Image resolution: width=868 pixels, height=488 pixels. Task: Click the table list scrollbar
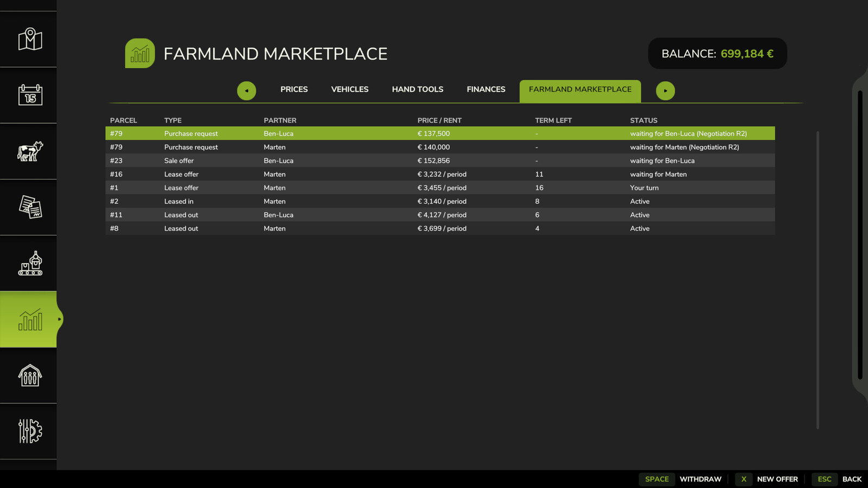point(818,279)
